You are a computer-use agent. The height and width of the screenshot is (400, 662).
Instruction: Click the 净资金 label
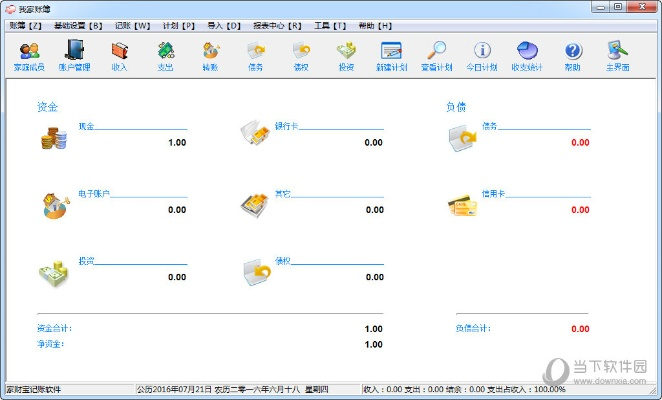[50, 344]
